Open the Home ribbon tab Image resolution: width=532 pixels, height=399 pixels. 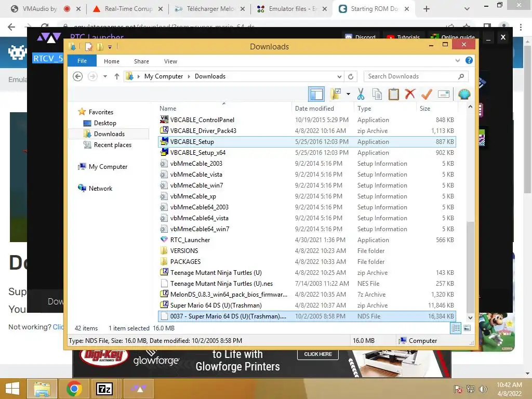(x=112, y=61)
